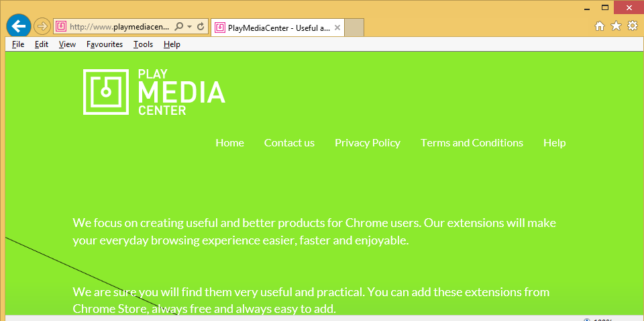Close the PlayMediaCenter tab
This screenshot has height=321, width=644.
pos(337,28)
